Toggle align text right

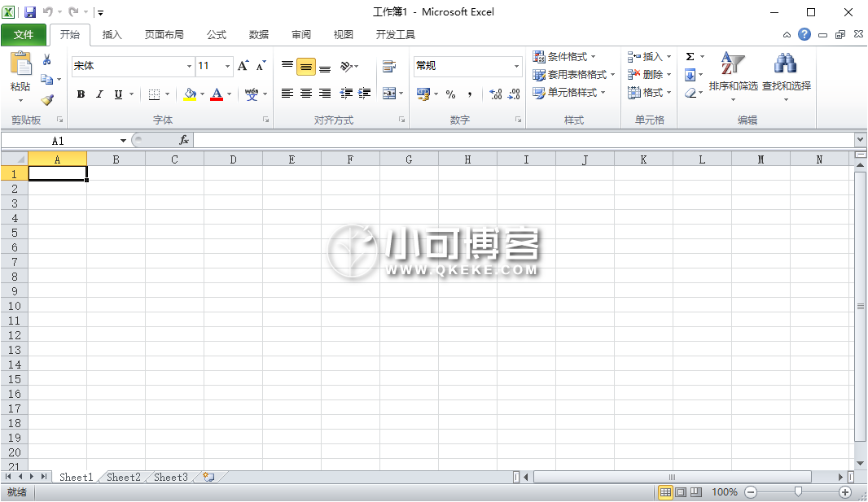(x=325, y=94)
